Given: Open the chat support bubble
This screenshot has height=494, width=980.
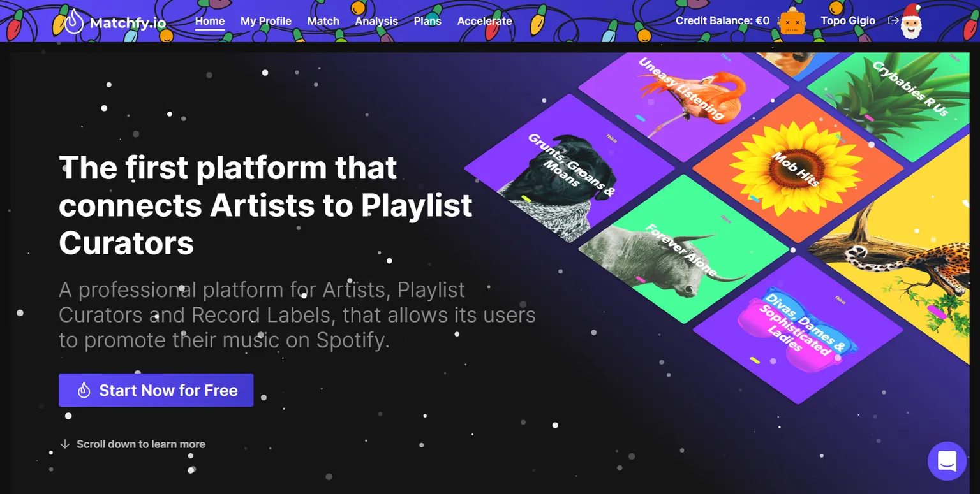Looking at the screenshot, I should 947,461.
